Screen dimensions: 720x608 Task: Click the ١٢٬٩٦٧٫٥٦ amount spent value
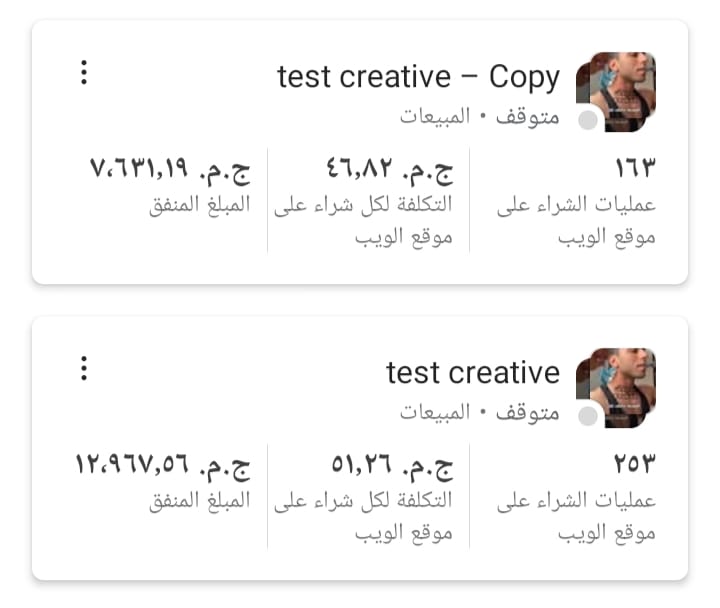tap(162, 465)
